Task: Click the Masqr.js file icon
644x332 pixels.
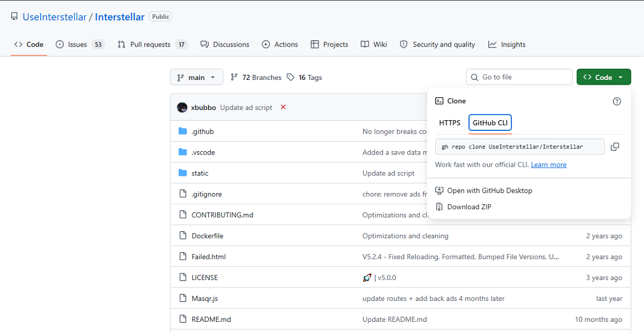Action: click(182, 299)
